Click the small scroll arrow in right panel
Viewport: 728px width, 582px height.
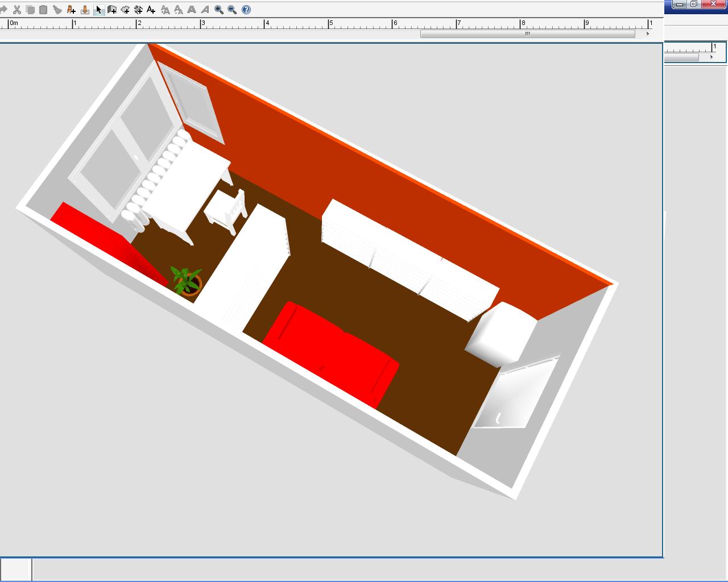[711, 57]
